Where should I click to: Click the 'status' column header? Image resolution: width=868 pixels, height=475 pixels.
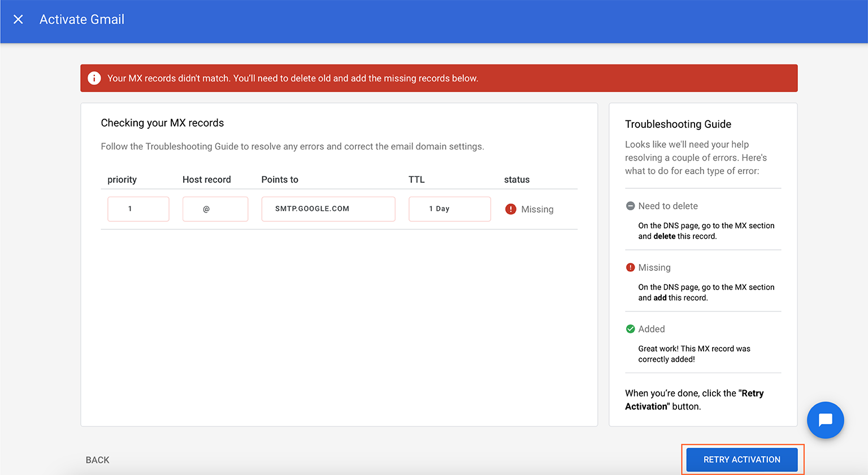[517, 179]
